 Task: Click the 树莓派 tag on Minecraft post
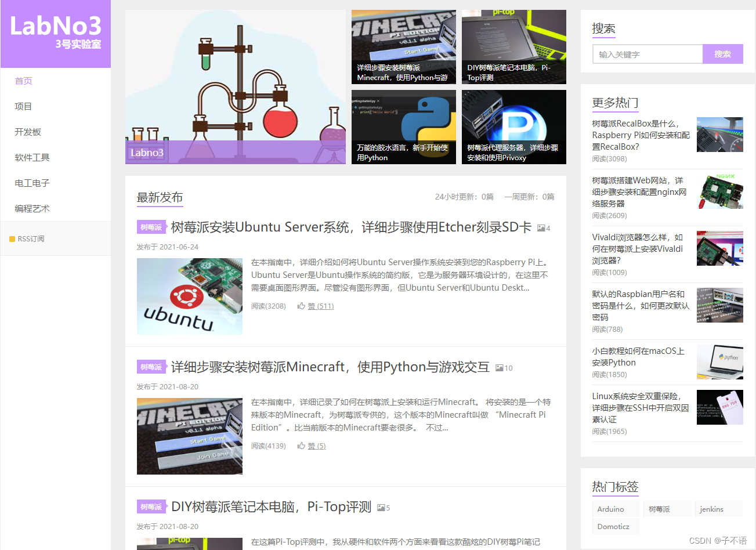pyautogui.click(x=151, y=367)
